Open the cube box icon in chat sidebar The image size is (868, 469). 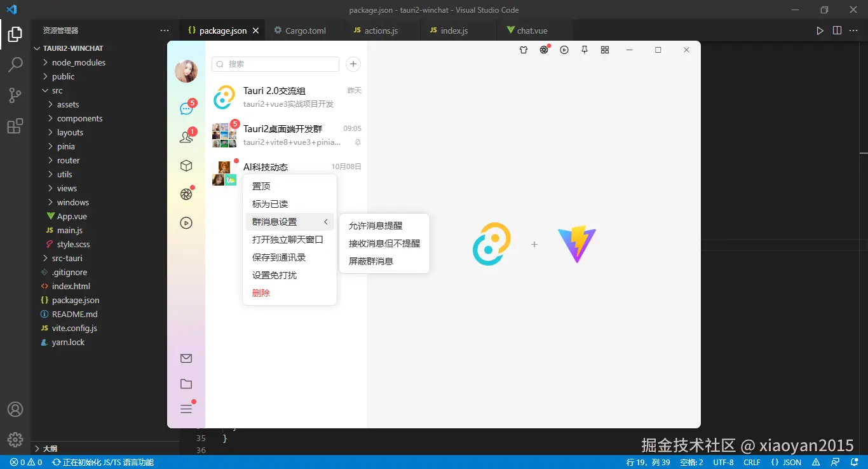coord(186,166)
